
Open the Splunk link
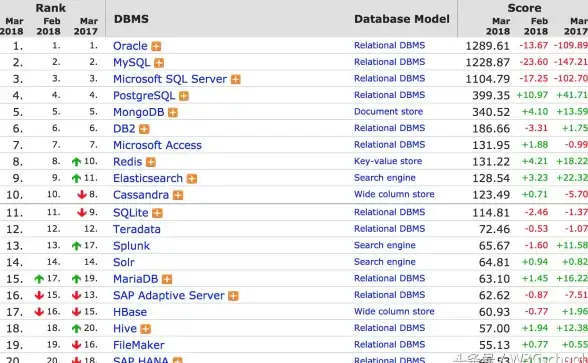(132, 246)
